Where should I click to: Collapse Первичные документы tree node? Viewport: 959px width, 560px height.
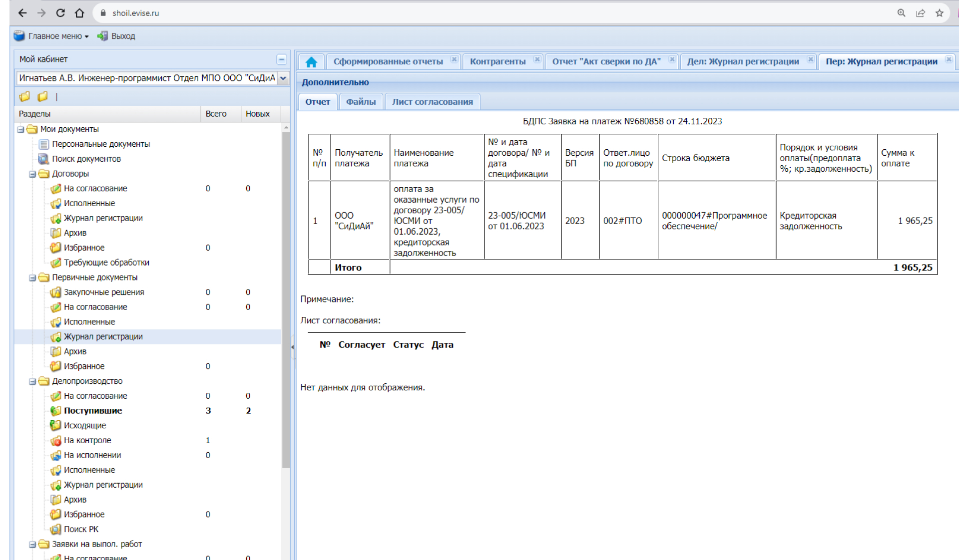[x=32, y=278]
